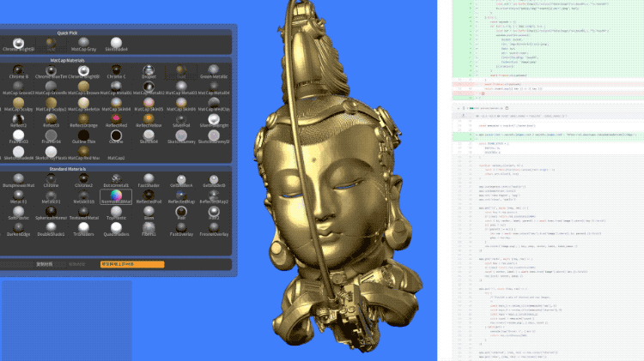Choose the MatCap2 material entry
The image size is (644, 361).
[x=116, y=155]
